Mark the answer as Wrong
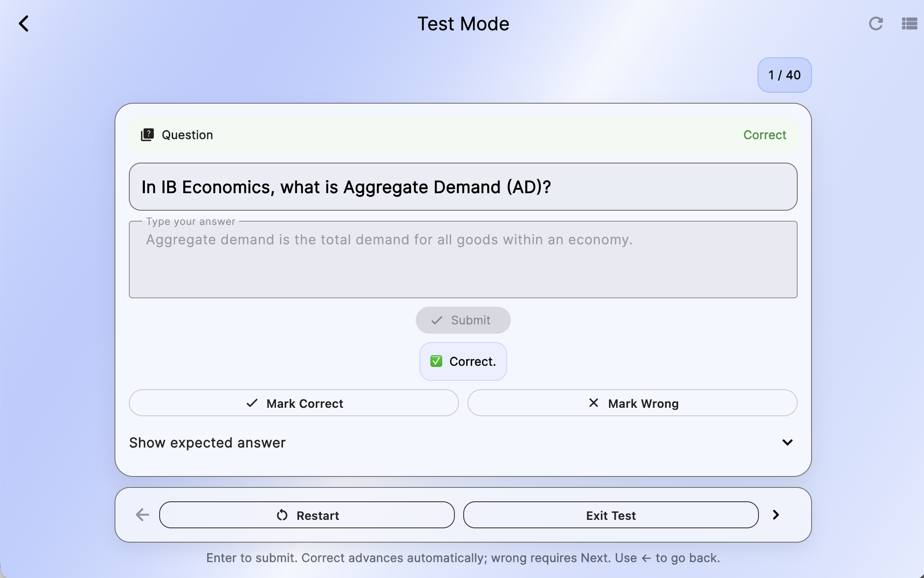This screenshot has width=924, height=578. 632,403
